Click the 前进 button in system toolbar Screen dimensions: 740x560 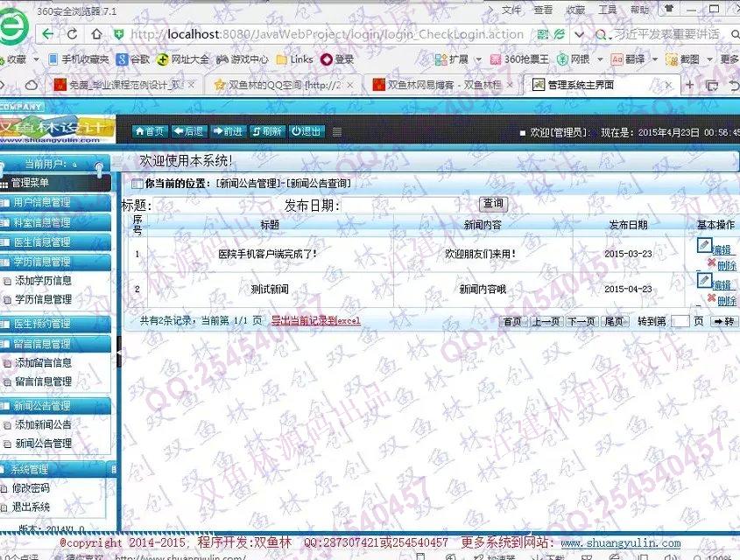[x=228, y=131]
